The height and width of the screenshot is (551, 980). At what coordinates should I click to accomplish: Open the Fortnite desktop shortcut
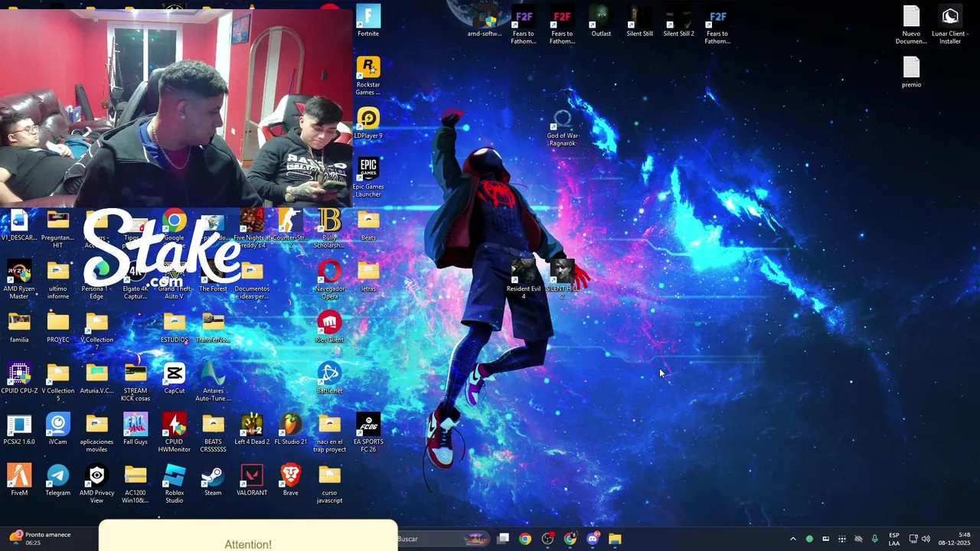click(368, 21)
